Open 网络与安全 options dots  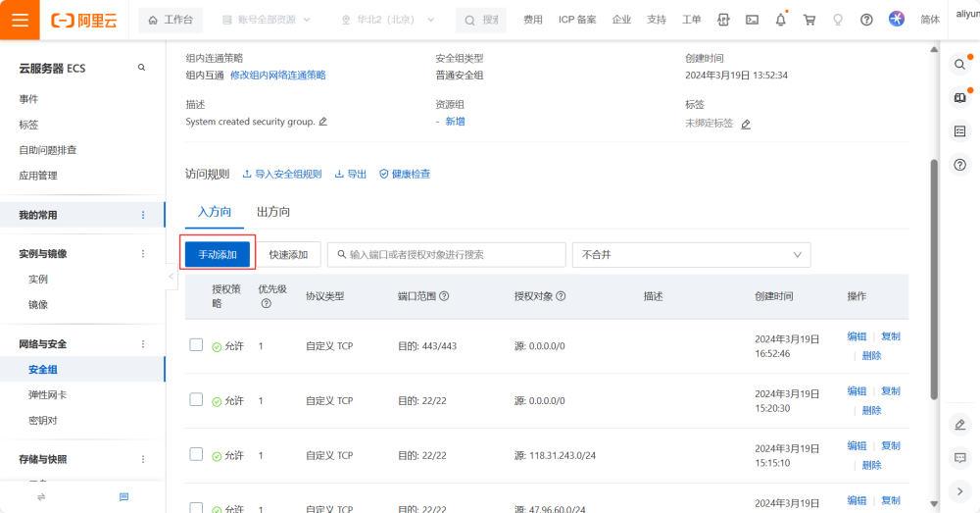[x=143, y=344]
